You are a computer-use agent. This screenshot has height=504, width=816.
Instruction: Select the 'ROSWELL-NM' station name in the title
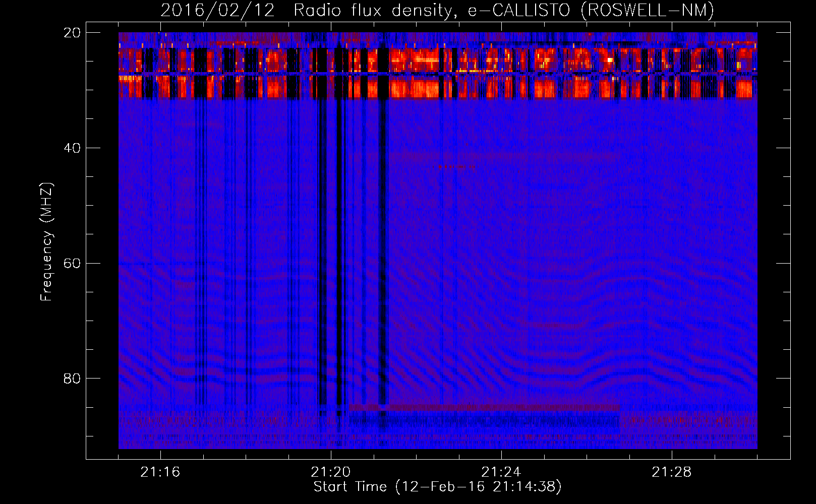pyautogui.click(x=648, y=11)
